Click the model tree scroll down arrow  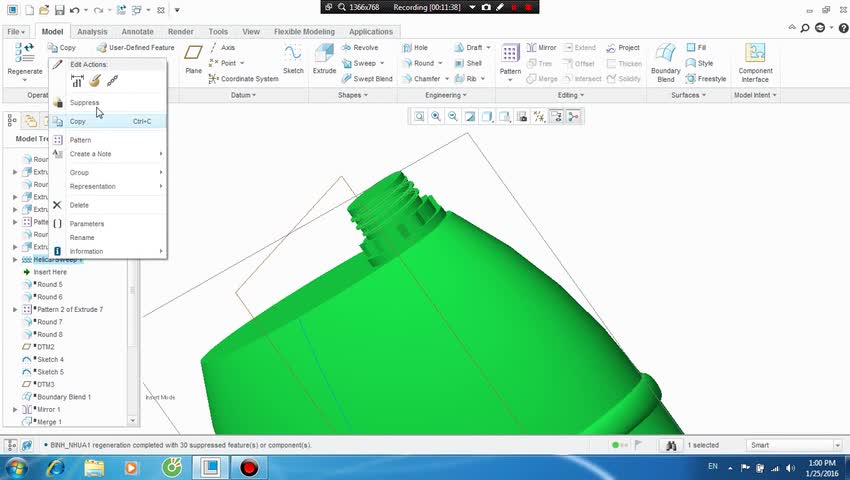tap(132, 421)
